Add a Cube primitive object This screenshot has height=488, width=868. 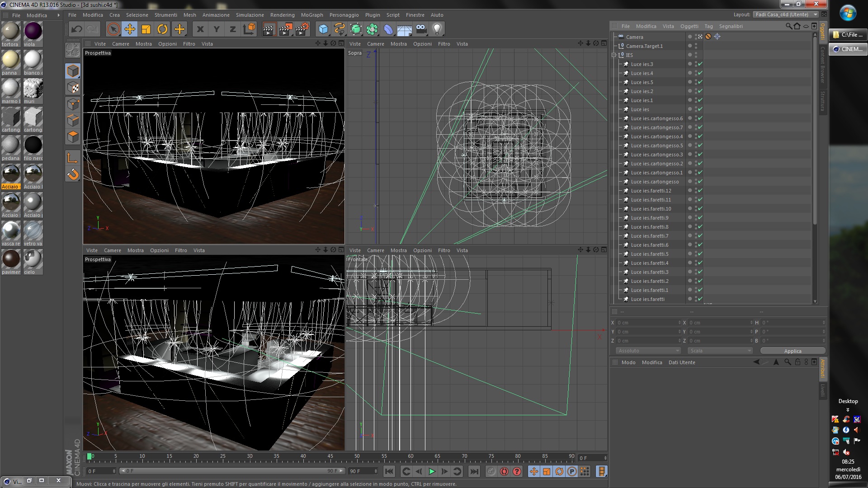[x=323, y=29]
